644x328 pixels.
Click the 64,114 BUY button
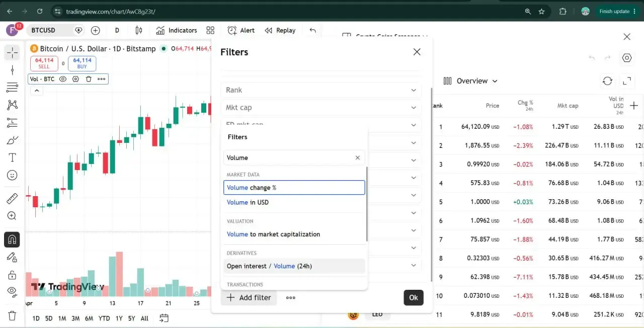point(82,63)
